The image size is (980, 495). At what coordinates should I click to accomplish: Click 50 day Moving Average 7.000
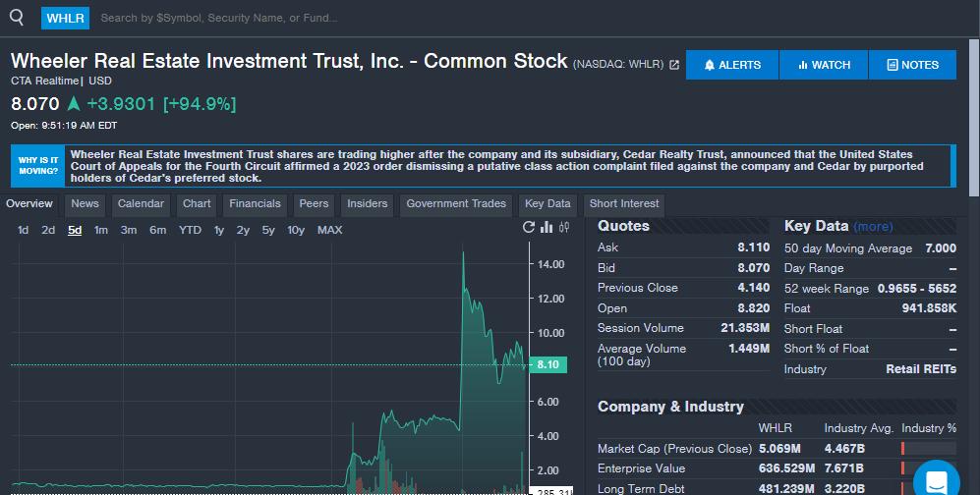[941, 248]
